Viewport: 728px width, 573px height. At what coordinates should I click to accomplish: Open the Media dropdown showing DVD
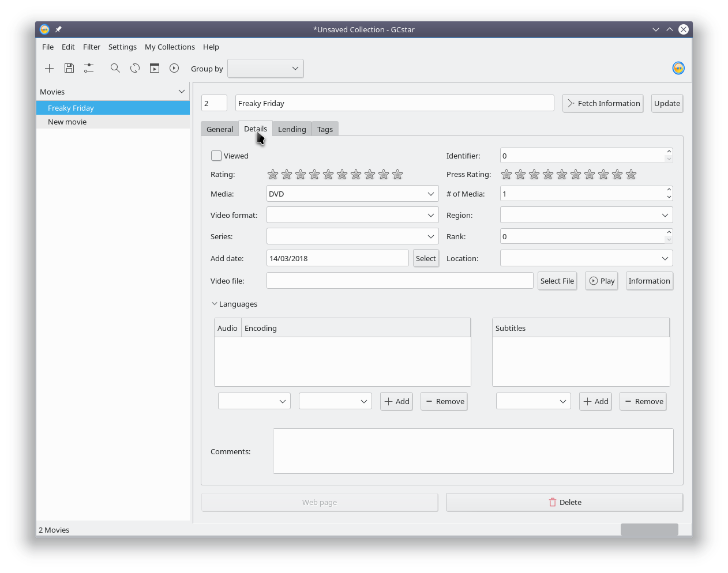pyautogui.click(x=352, y=194)
